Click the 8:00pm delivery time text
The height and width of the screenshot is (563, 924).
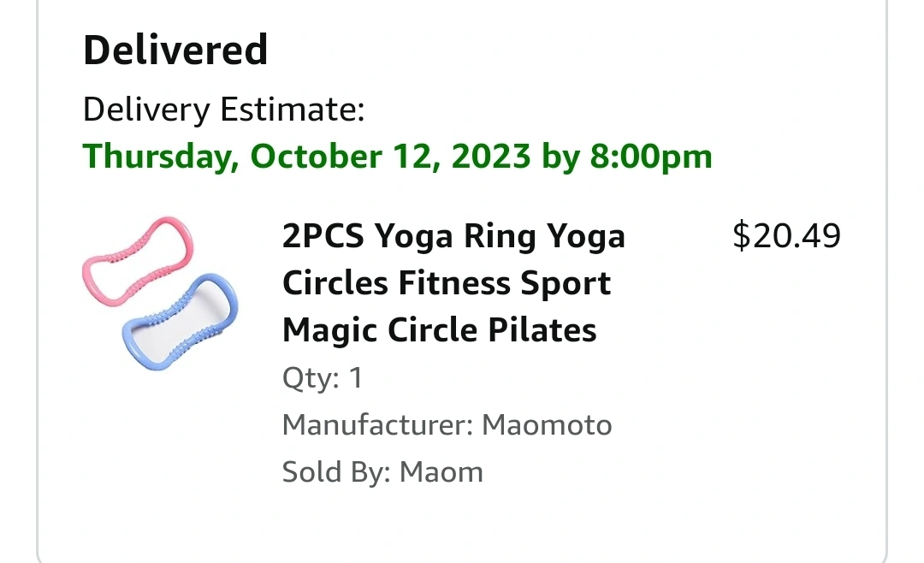click(x=651, y=157)
